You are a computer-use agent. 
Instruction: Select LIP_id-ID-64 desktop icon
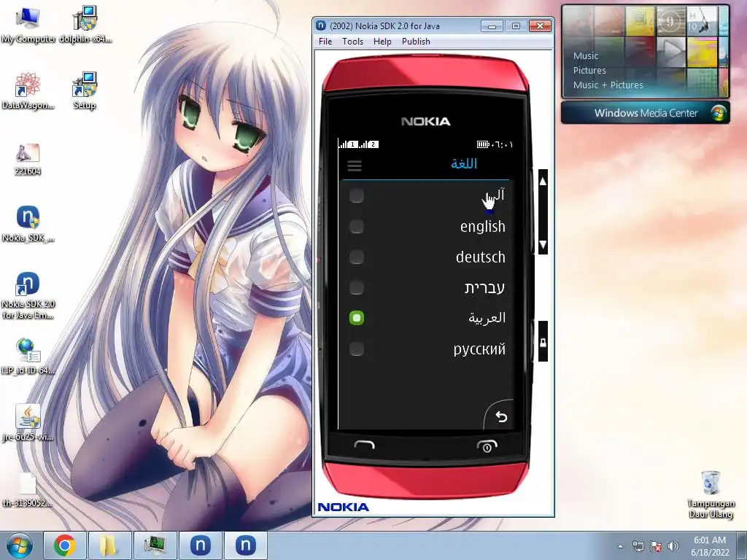point(28,356)
